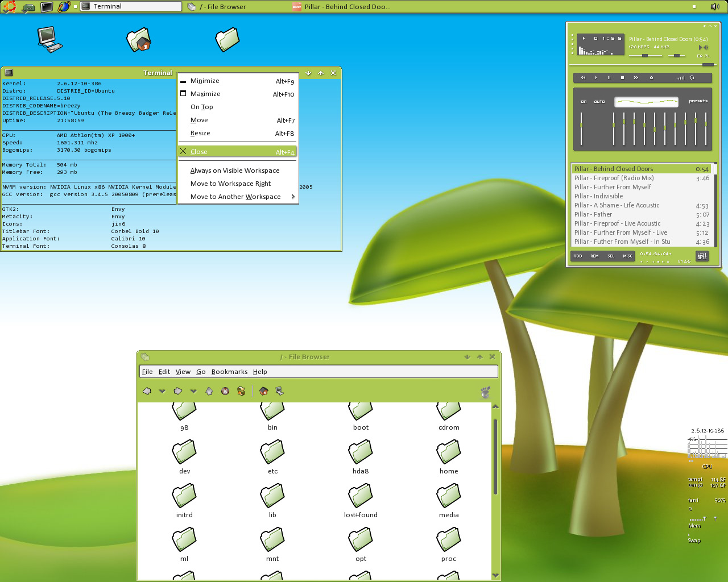Select the 'home' folder in File Browser
This screenshot has height=582, width=728.
click(x=449, y=458)
